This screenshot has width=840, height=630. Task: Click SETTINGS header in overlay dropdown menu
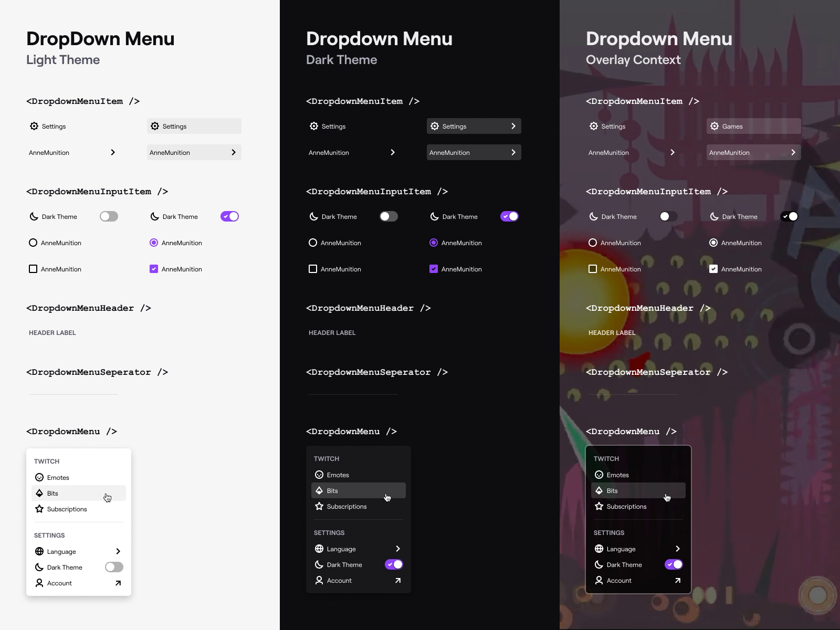click(609, 533)
